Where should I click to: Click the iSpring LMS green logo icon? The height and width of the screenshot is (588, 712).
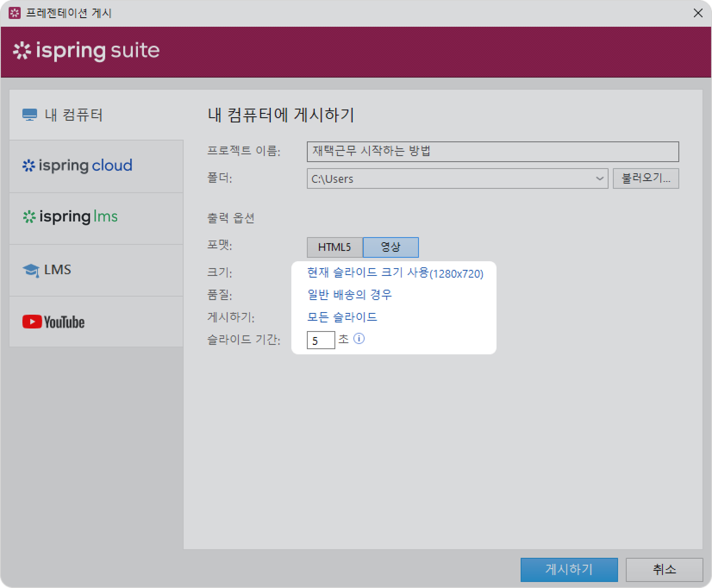(29, 217)
